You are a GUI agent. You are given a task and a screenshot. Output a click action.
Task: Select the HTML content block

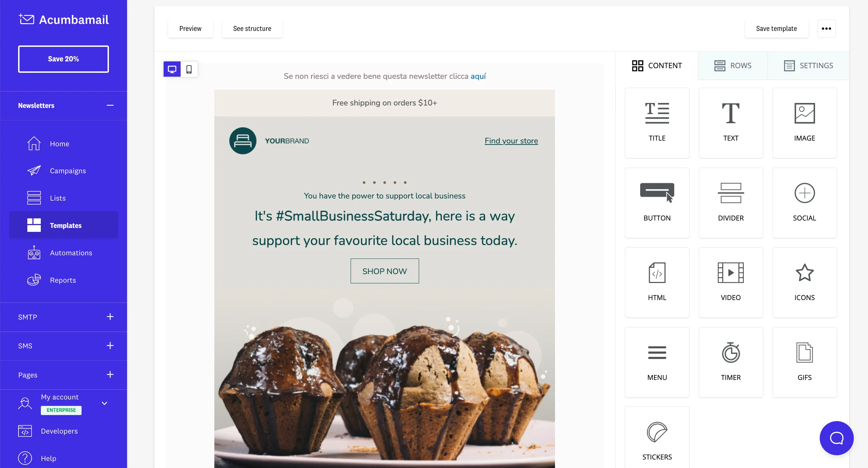tap(657, 282)
